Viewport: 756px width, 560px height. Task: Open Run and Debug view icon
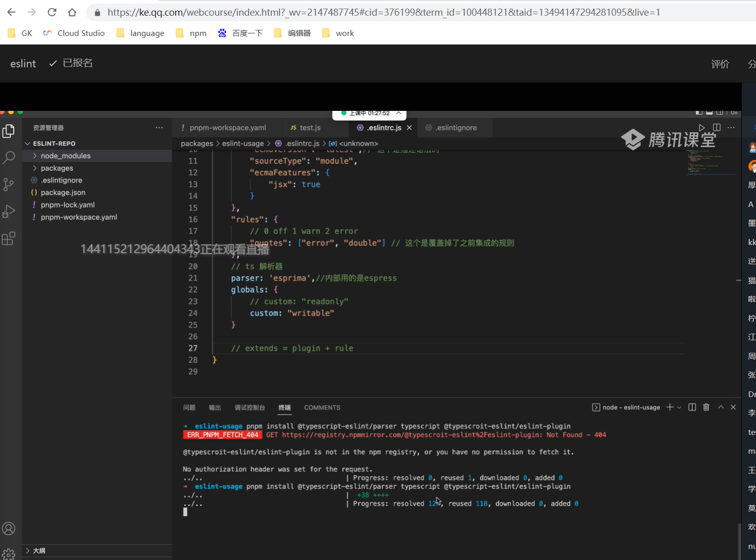9,211
